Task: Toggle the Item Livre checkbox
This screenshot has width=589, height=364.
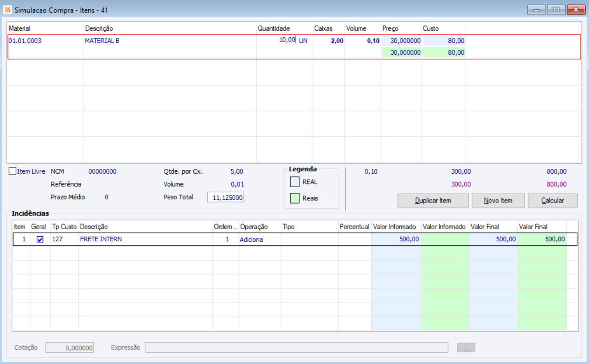Action: tap(13, 171)
